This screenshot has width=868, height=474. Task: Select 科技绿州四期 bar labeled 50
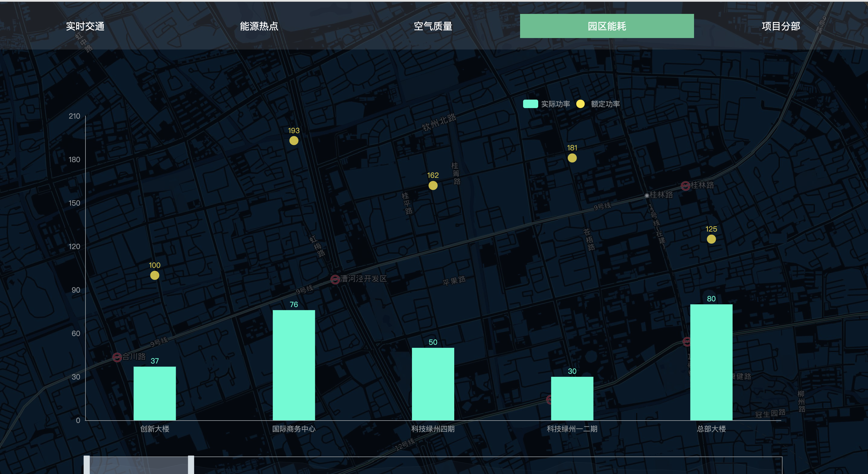433,384
